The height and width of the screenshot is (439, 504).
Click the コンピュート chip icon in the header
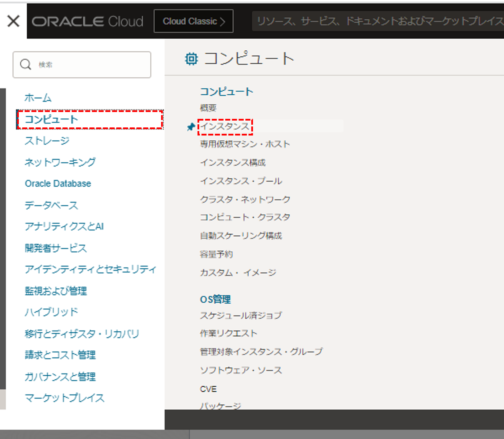[191, 58]
